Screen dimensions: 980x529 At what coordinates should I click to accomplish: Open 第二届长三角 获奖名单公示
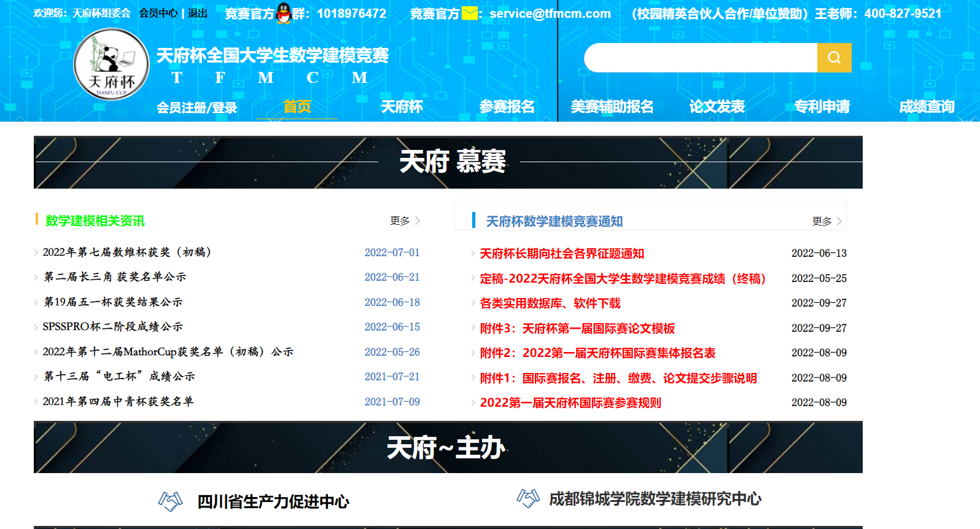point(115,277)
